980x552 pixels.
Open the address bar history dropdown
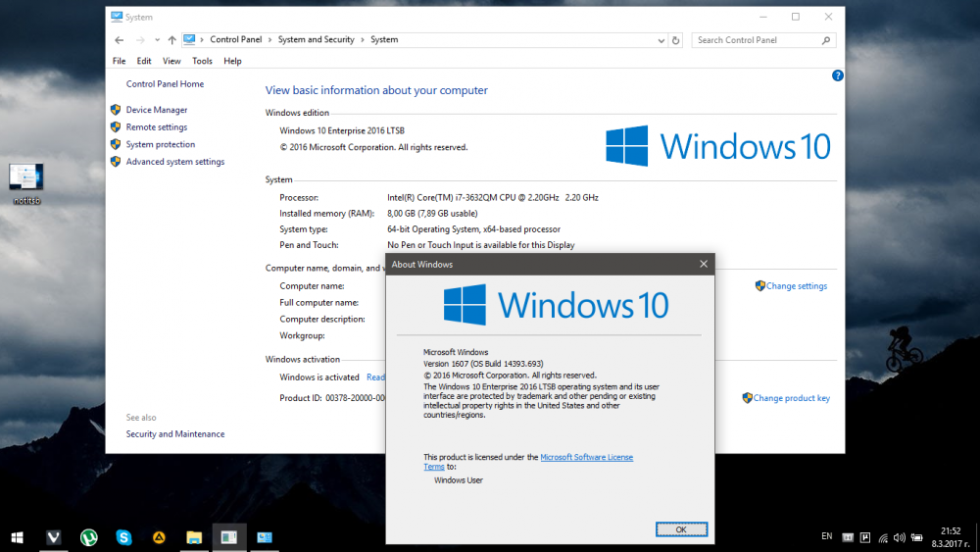(x=661, y=40)
